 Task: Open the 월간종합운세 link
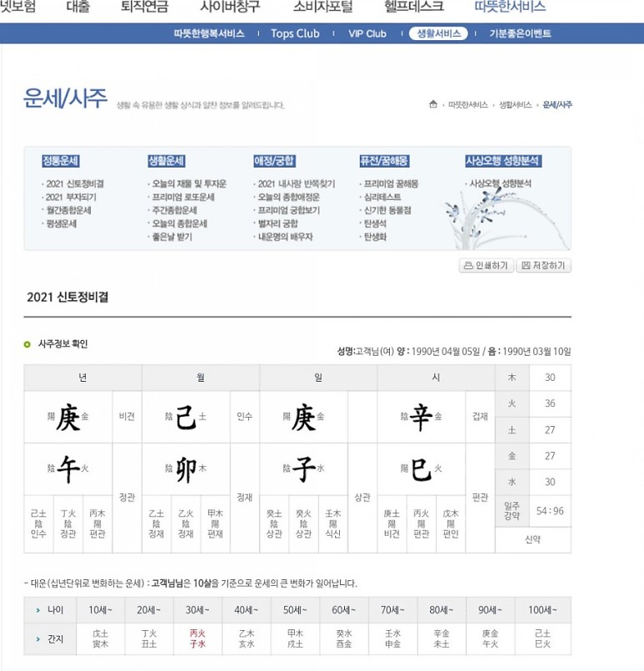point(68,211)
